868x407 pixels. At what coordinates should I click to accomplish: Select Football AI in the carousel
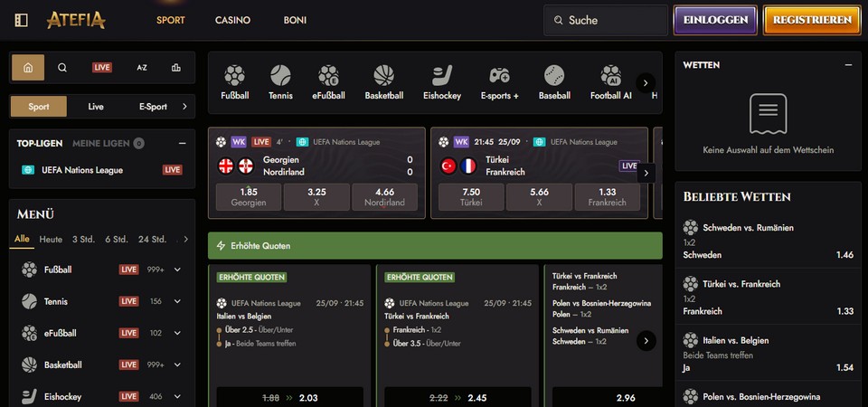coord(610,82)
